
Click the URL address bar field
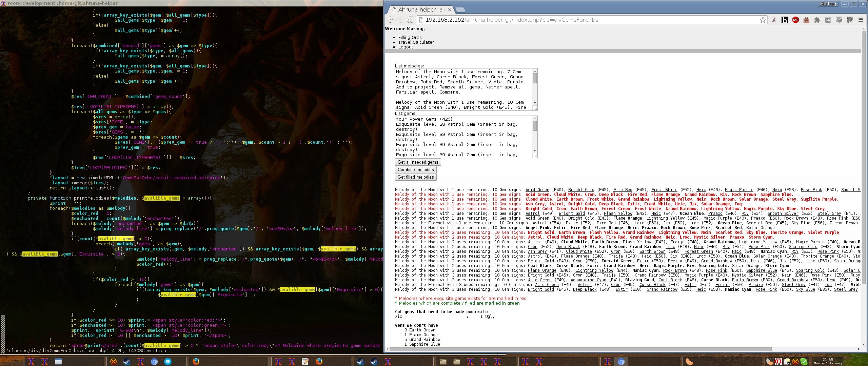(x=576, y=20)
